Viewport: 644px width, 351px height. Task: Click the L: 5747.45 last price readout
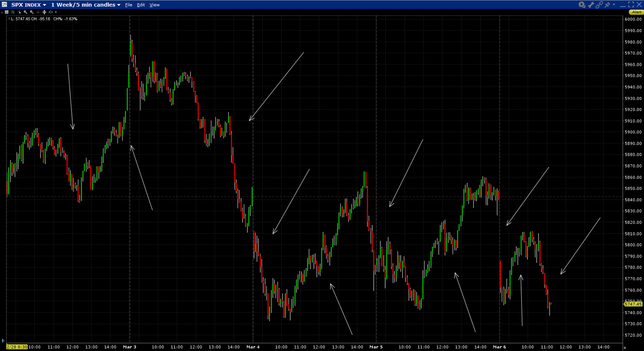pos(20,19)
